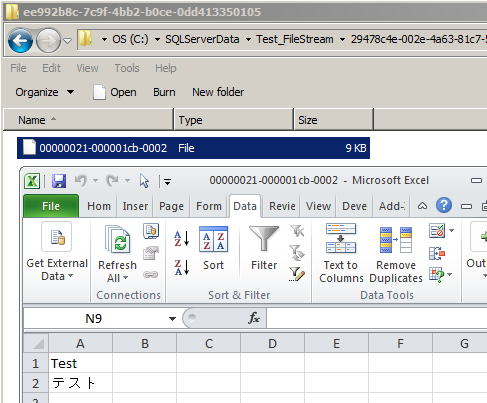Expand the What-If Analysis dropdown arrow
487x403 pixels.
point(450,274)
